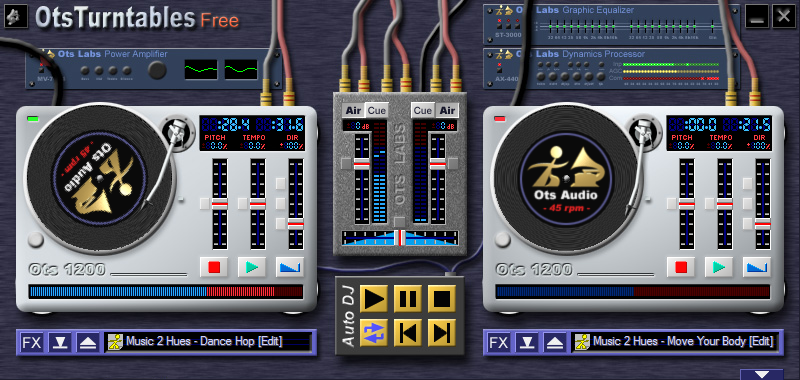Toggle right channel Air button on mixer
Image resolution: width=800 pixels, height=380 pixels.
(447, 111)
